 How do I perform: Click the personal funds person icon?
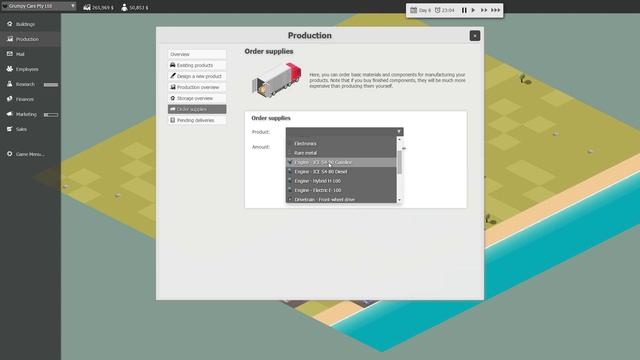(x=124, y=7)
